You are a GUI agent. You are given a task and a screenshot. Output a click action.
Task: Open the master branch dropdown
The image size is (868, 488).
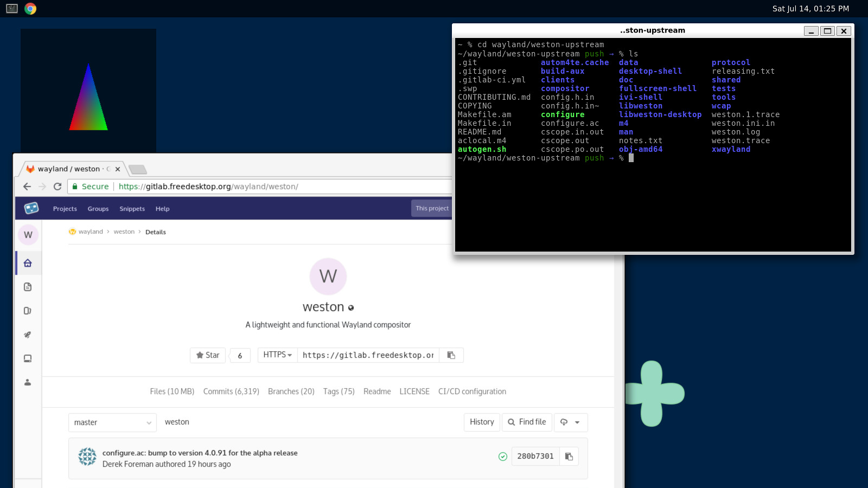(x=112, y=422)
